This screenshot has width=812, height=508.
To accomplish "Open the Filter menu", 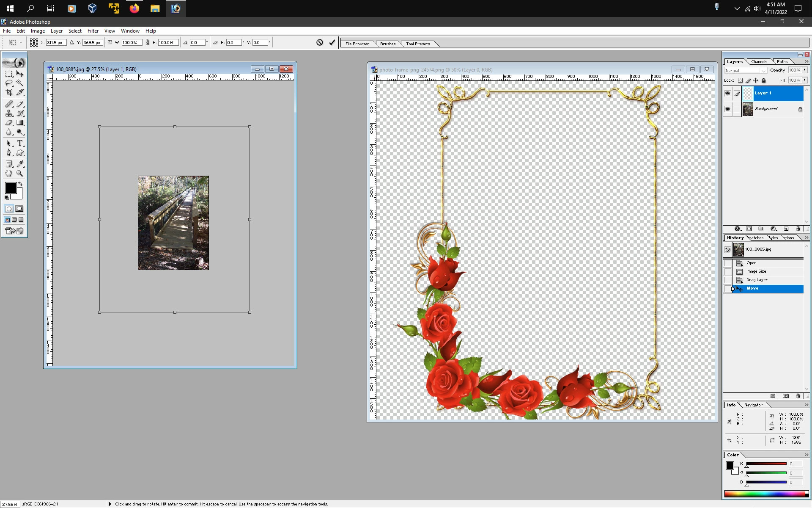I will 93,31.
